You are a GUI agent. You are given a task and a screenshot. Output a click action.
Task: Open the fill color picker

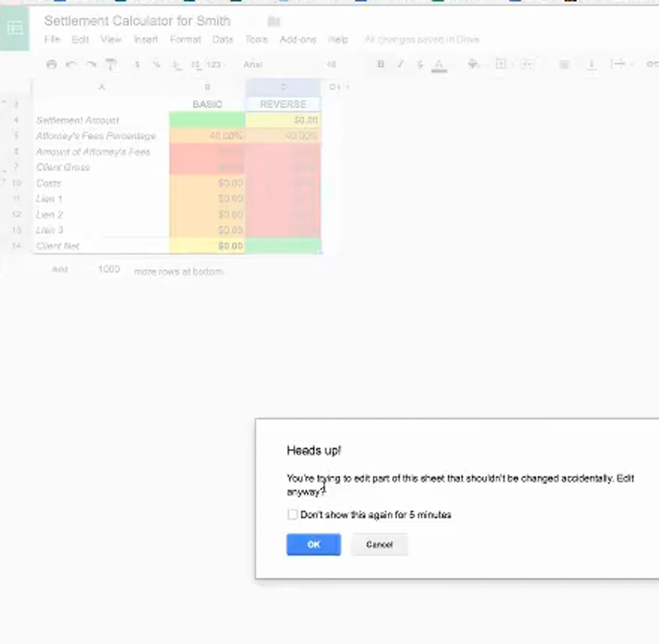tap(474, 64)
